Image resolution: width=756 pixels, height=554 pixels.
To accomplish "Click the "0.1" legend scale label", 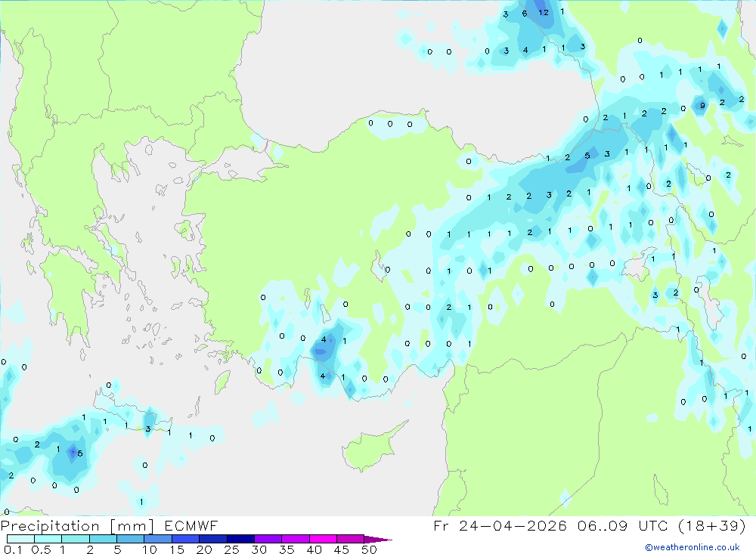I will [x=13, y=549].
